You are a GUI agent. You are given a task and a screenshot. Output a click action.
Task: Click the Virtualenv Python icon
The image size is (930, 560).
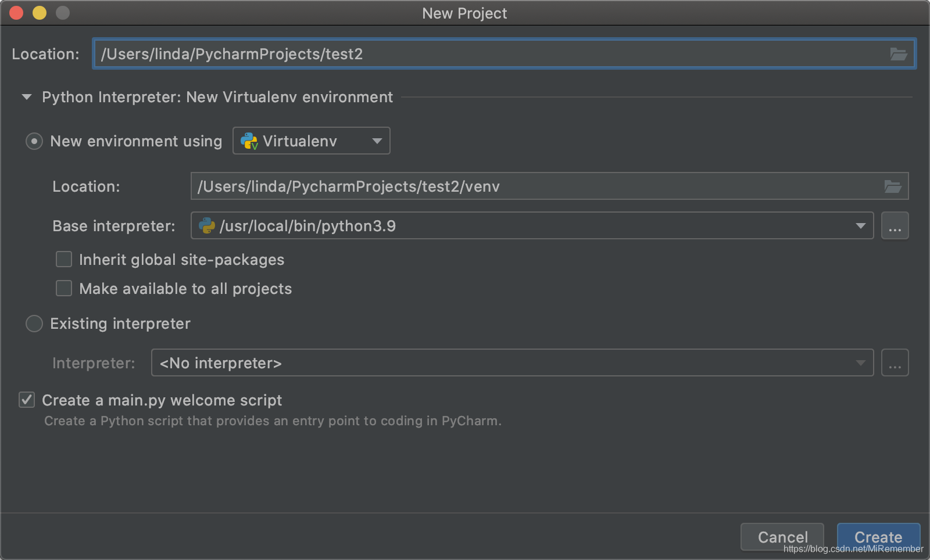click(249, 141)
